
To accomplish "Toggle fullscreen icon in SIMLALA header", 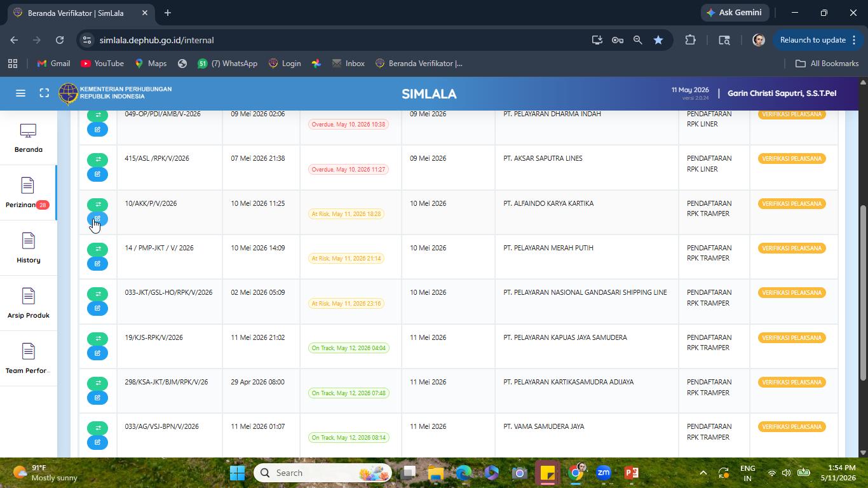I will (44, 93).
